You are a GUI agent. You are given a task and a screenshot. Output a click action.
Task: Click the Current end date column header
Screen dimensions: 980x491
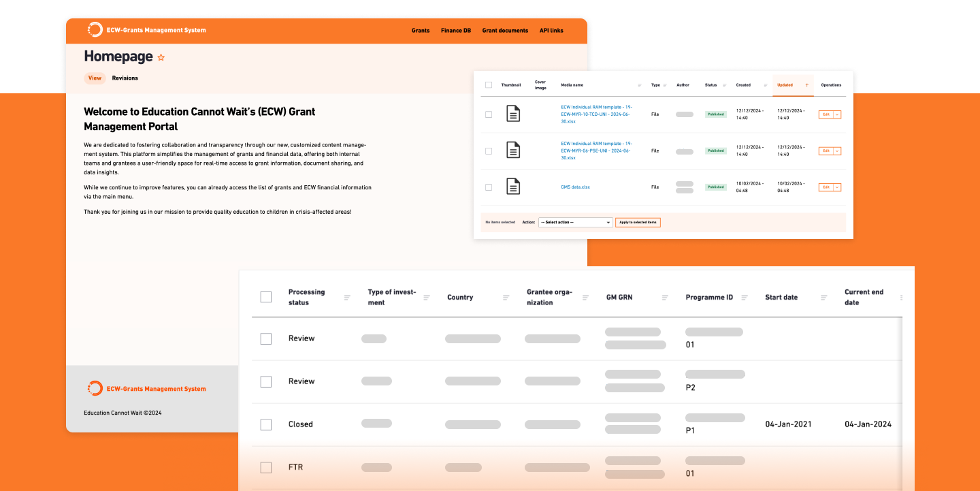[x=864, y=297]
